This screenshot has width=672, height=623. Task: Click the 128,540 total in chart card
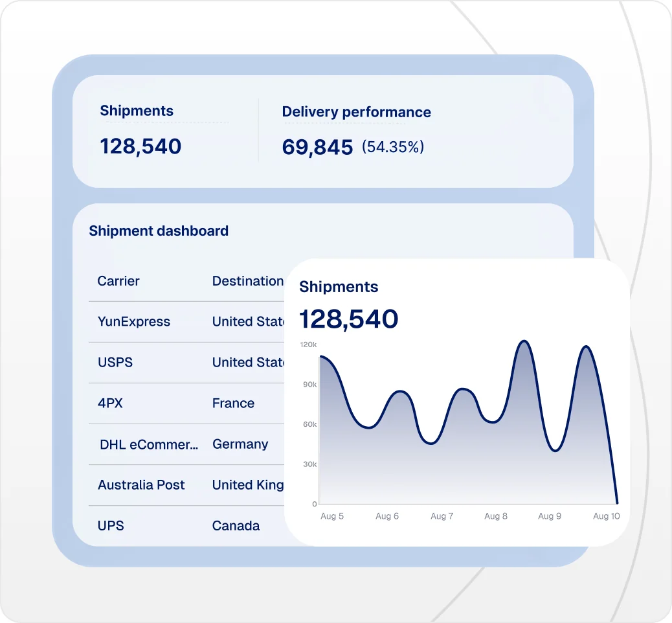point(349,319)
